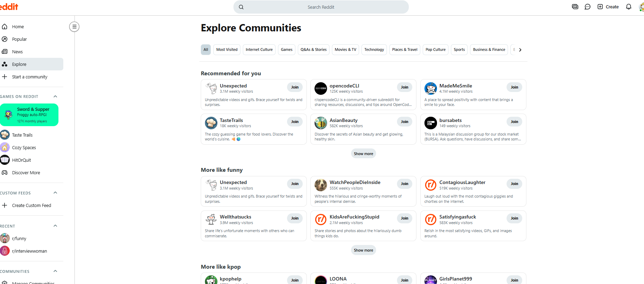Collapse the Communities section
Viewport: 644px width, 284px height.
(x=55, y=271)
